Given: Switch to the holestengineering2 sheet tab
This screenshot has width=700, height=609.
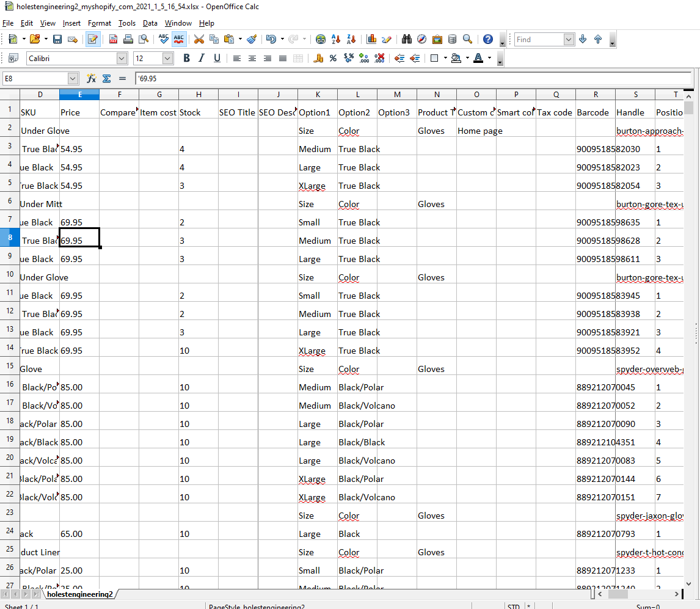Looking at the screenshot, I should click(x=80, y=594).
